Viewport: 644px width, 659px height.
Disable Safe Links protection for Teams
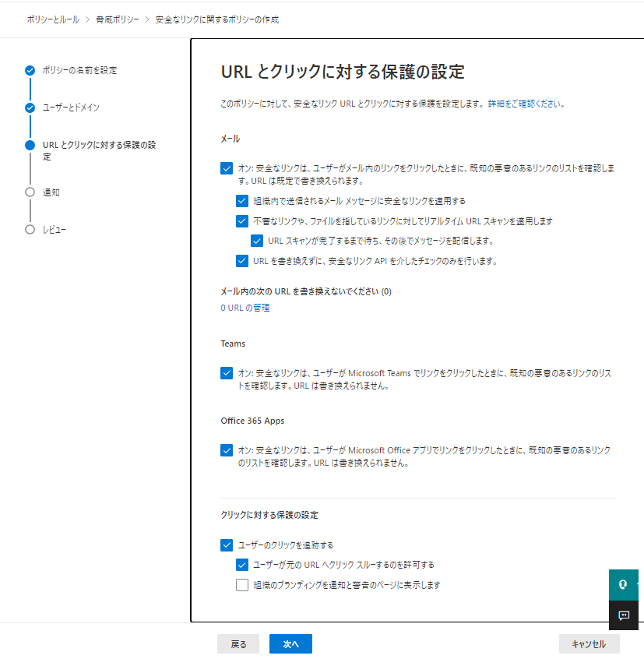tap(227, 373)
